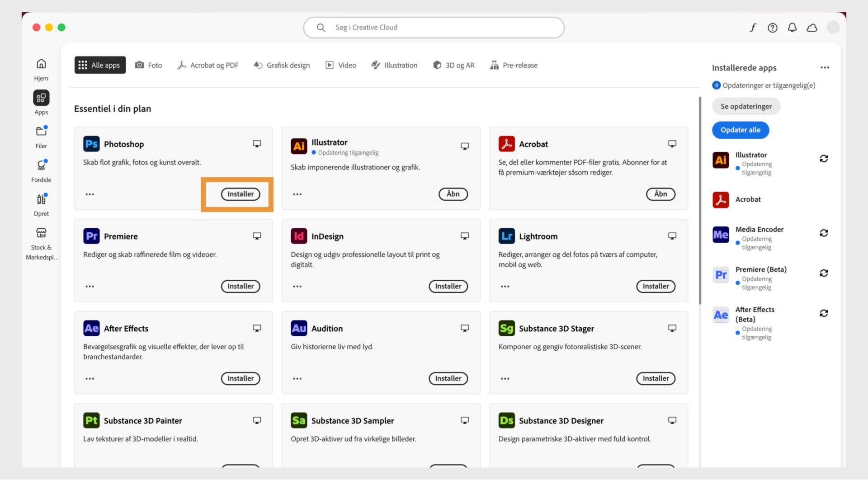
Task: Click the InDesign Id app icon
Action: tap(299, 236)
